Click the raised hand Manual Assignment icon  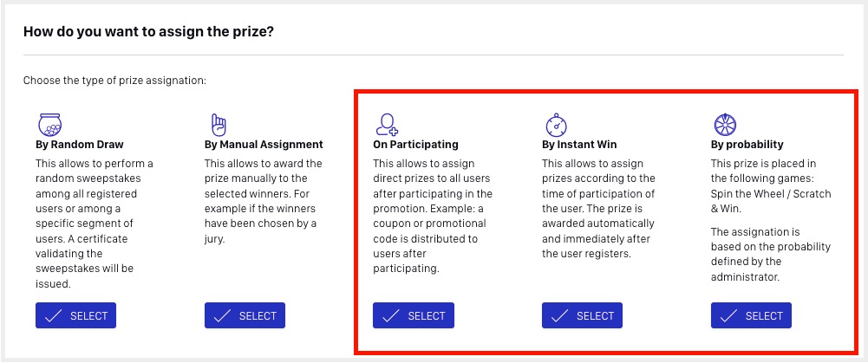(x=219, y=125)
